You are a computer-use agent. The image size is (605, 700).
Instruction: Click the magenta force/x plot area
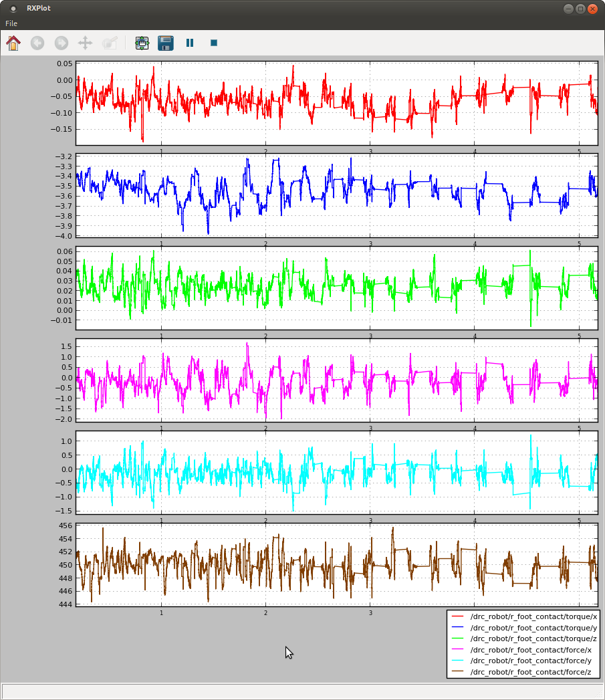(301, 381)
